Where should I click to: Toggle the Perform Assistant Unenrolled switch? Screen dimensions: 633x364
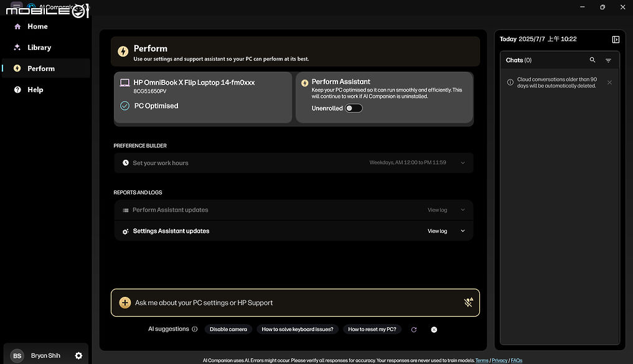(x=354, y=108)
